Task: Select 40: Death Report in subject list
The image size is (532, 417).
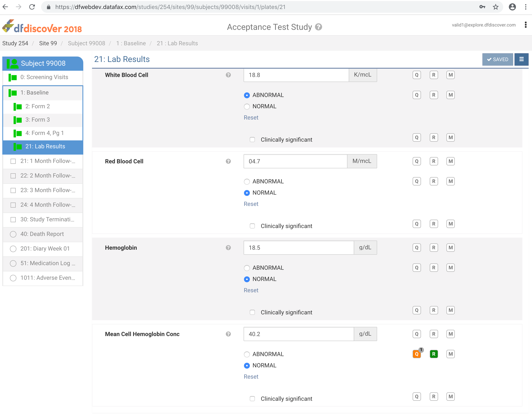Action: [42, 234]
